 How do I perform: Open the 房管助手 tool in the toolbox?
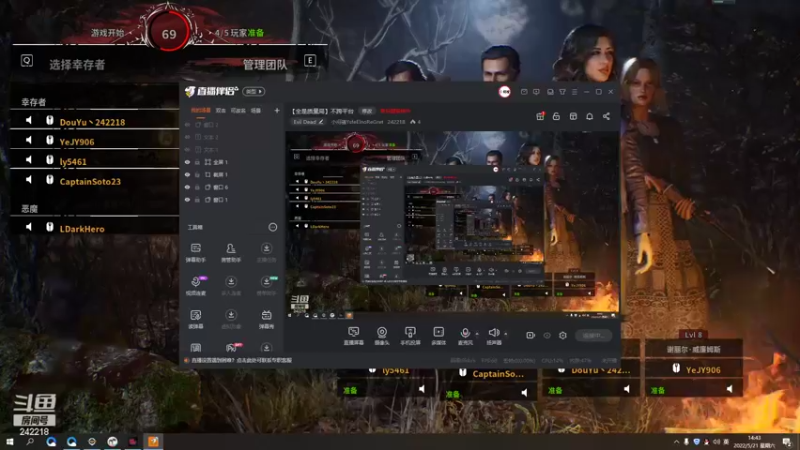[x=231, y=253]
